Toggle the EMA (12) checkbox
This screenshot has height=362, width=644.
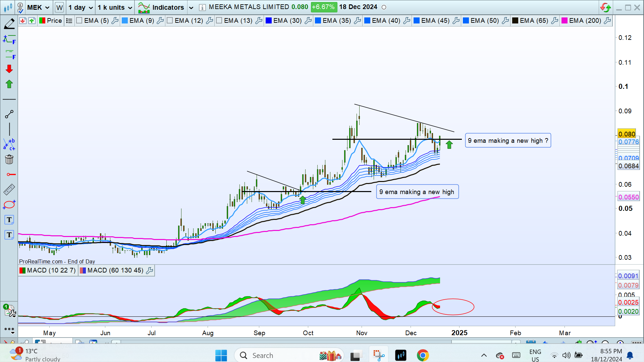point(170,21)
